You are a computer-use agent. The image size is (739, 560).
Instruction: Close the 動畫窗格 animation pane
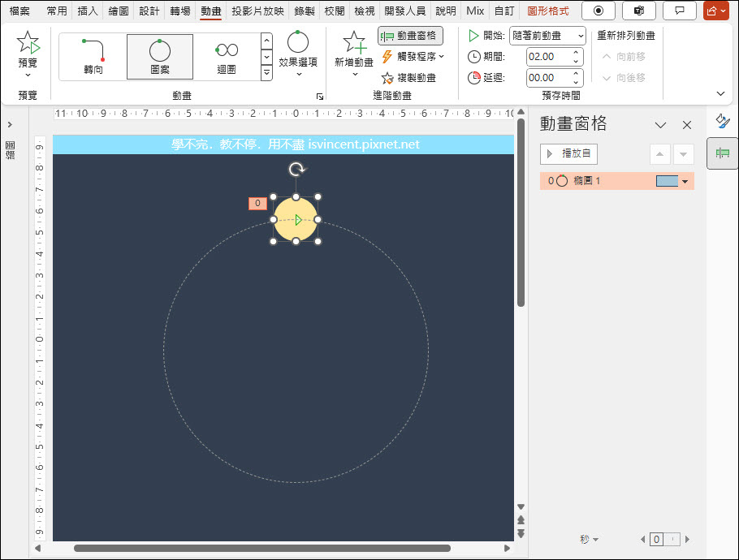tap(687, 125)
